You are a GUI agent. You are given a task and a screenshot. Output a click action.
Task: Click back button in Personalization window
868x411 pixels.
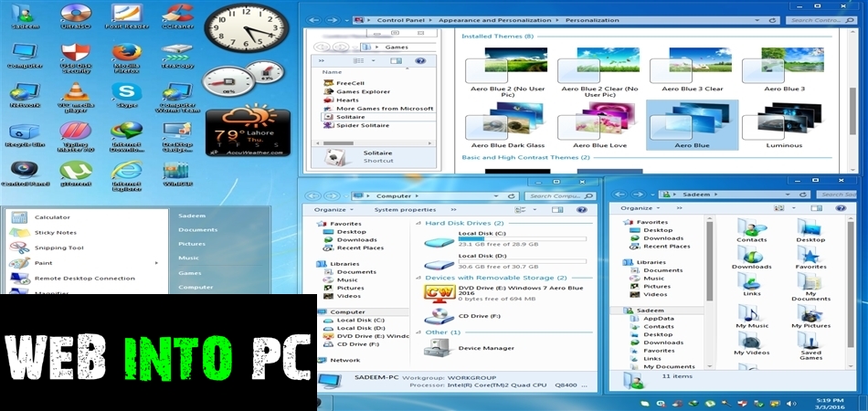point(314,20)
